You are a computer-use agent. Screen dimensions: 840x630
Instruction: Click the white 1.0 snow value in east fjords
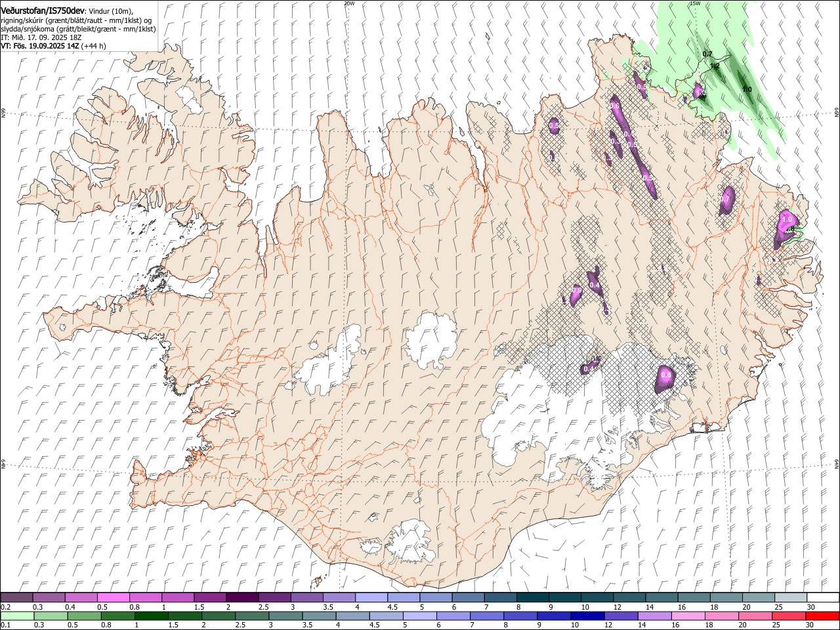[787, 220]
